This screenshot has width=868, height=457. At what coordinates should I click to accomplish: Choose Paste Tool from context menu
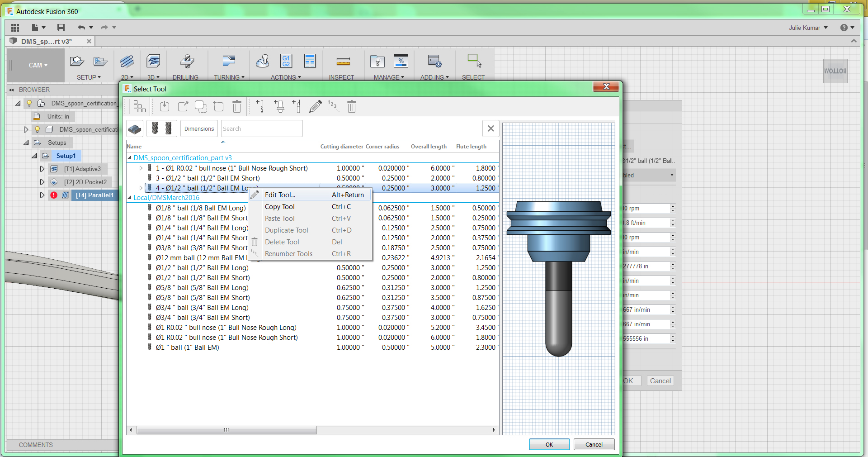[x=310, y=219]
